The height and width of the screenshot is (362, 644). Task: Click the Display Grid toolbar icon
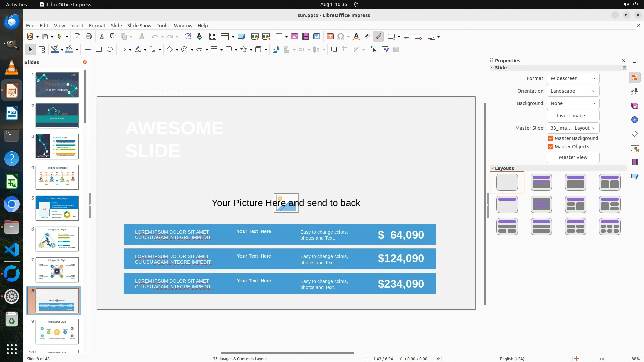[x=212, y=37]
